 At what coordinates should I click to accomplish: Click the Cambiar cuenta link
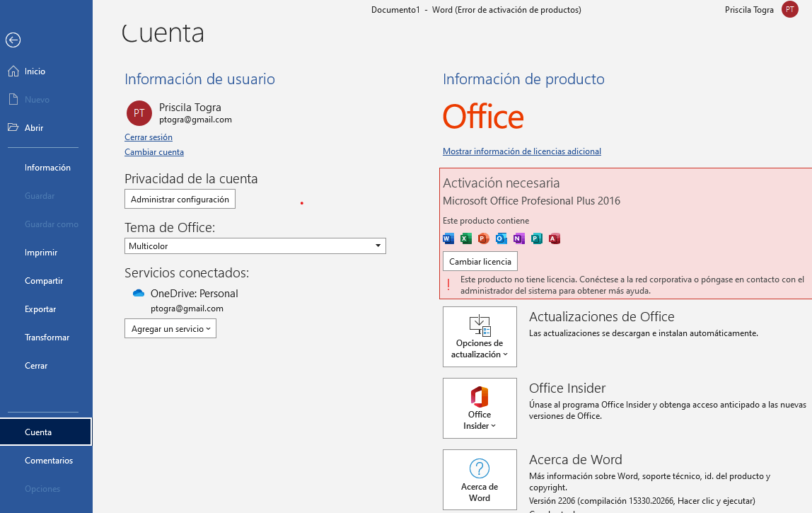click(154, 152)
